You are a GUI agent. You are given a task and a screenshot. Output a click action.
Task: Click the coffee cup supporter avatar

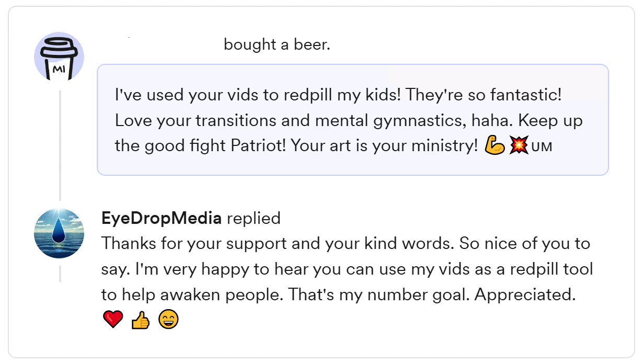(x=59, y=57)
